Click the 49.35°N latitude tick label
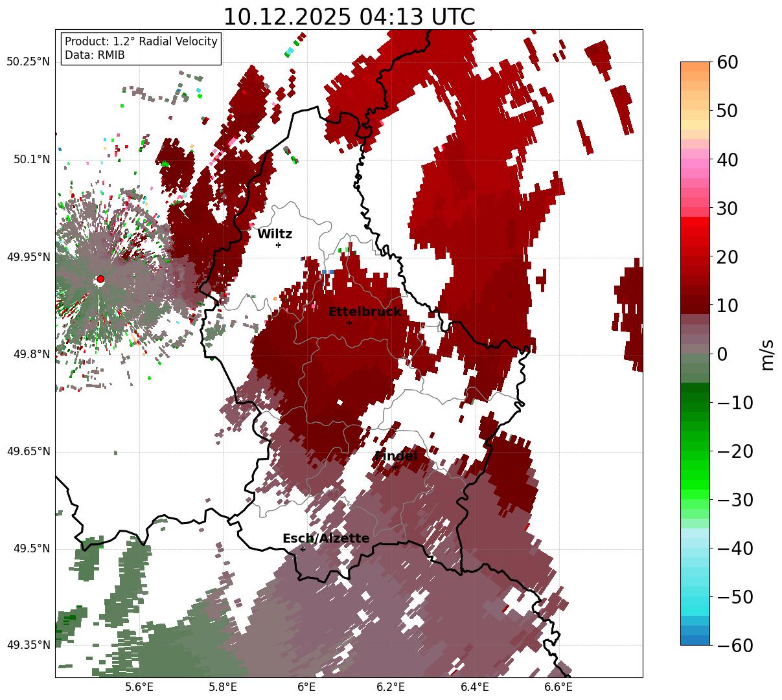The height and width of the screenshot is (700, 782). (28, 645)
